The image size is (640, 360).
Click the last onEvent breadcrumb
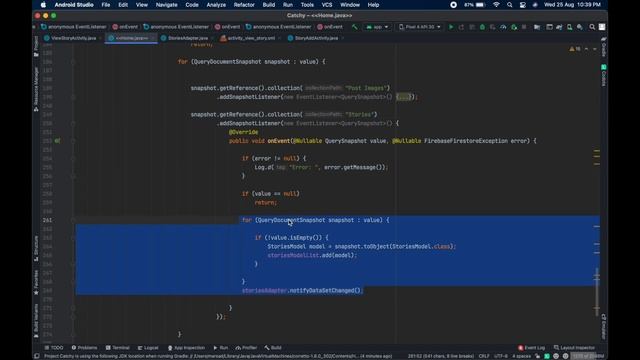point(330,27)
